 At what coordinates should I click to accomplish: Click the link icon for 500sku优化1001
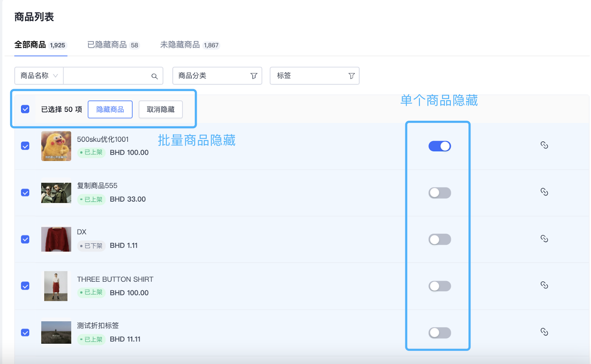coord(544,145)
